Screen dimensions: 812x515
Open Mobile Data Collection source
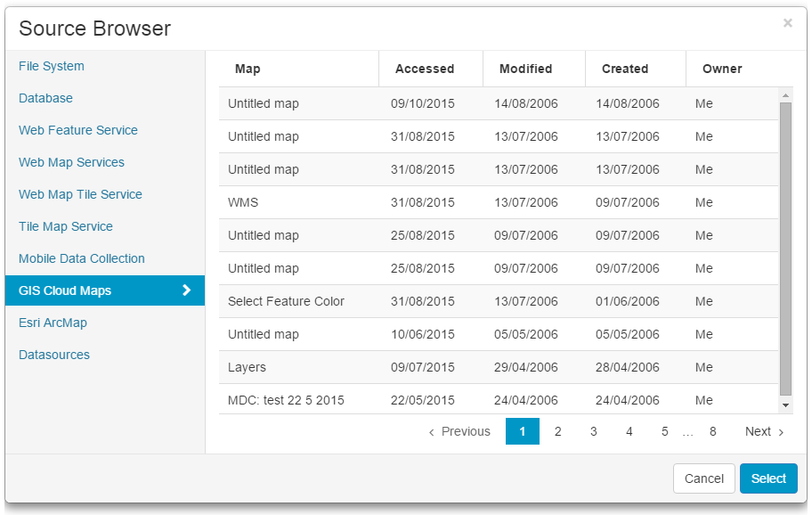pyautogui.click(x=82, y=259)
